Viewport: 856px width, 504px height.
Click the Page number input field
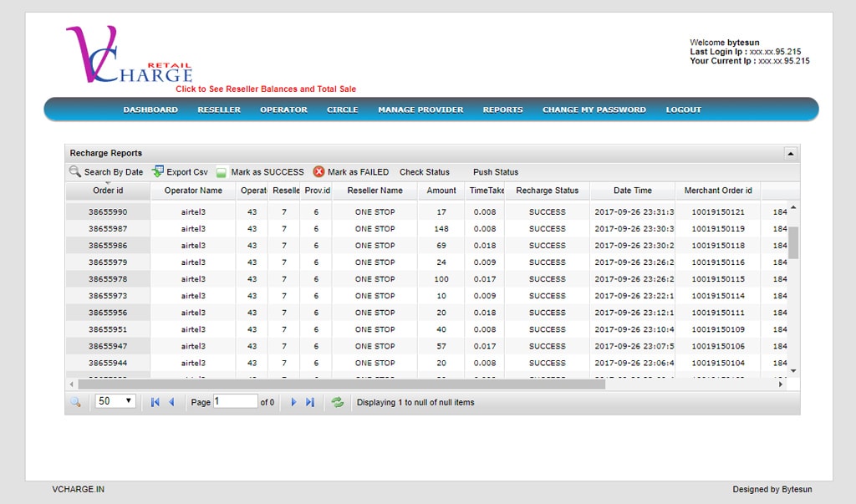click(x=235, y=401)
